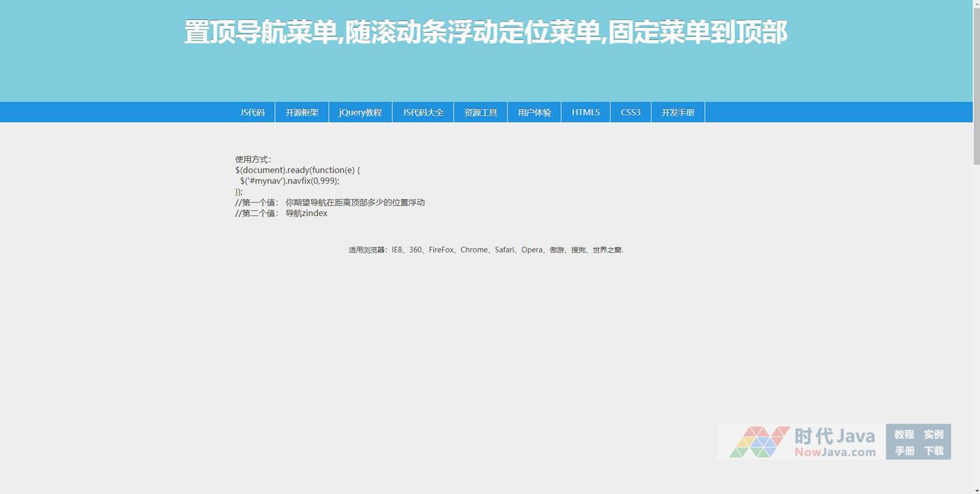Open the JS代码 navigation menu item
The height and width of the screenshot is (494, 980).
(x=252, y=112)
